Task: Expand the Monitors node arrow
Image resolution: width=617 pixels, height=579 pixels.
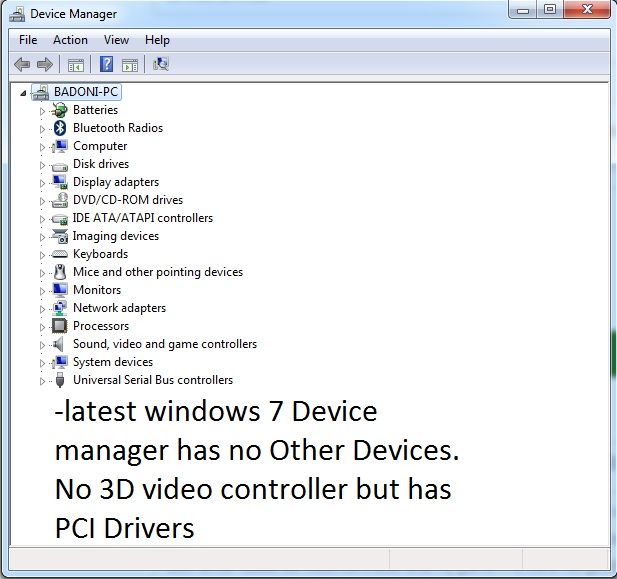Action: click(42, 291)
